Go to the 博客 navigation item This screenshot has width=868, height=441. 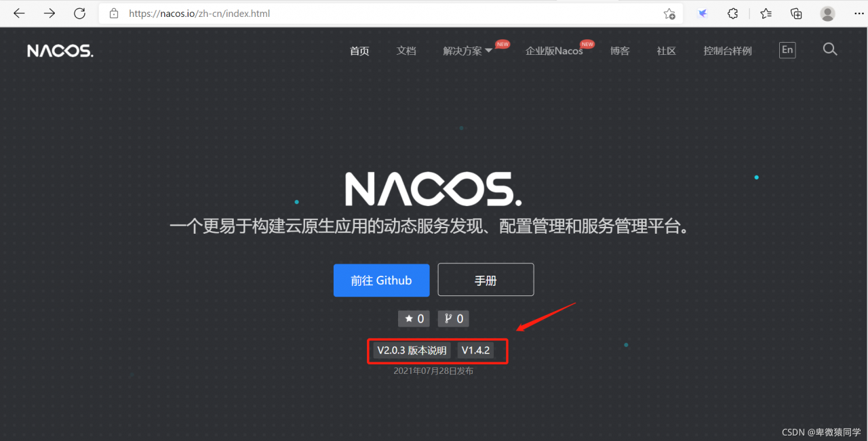[620, 51]
